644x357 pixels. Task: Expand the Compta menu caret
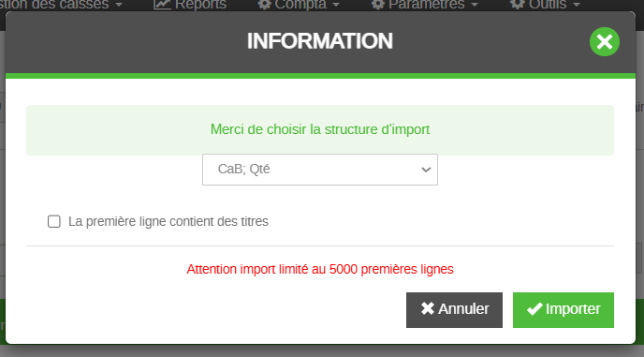click(x=336, y=5)
